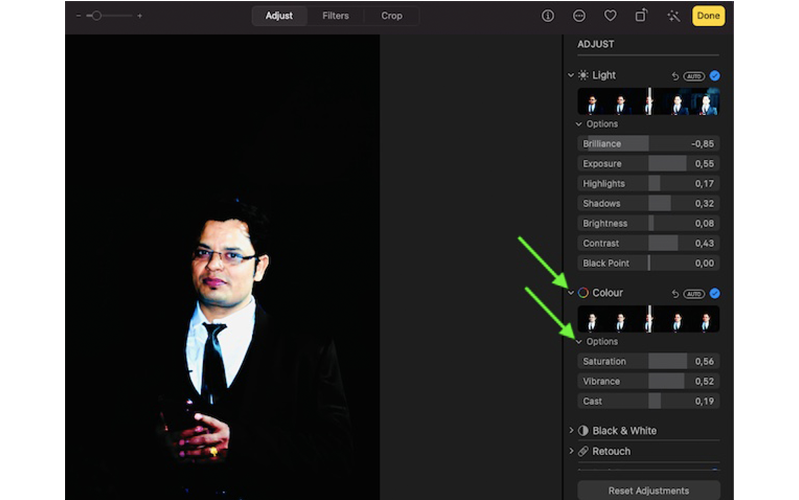Click the Rotate image icon
Screen dimensions: 799x500
[640, 16]
